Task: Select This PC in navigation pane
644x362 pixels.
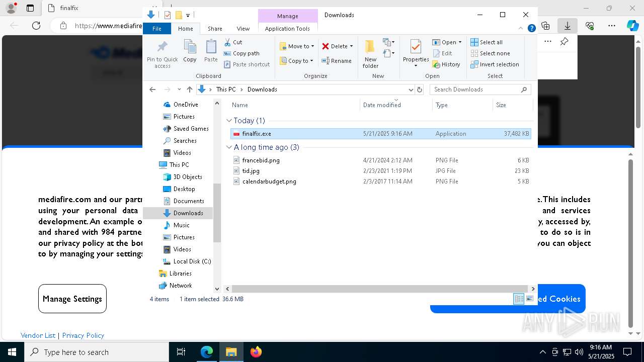Action: (174, 165)
